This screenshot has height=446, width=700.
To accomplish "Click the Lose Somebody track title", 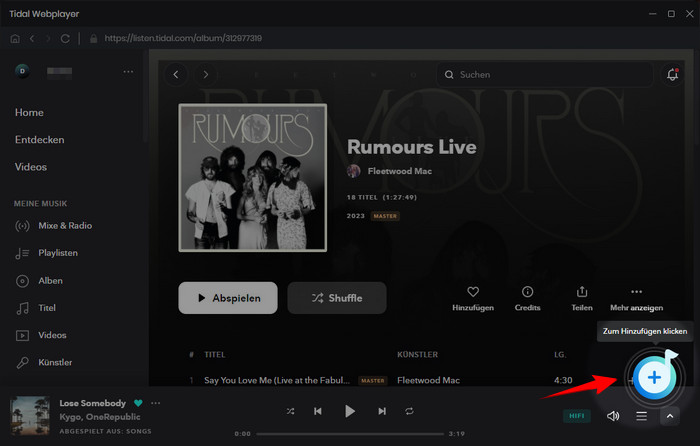I will 93,403.
